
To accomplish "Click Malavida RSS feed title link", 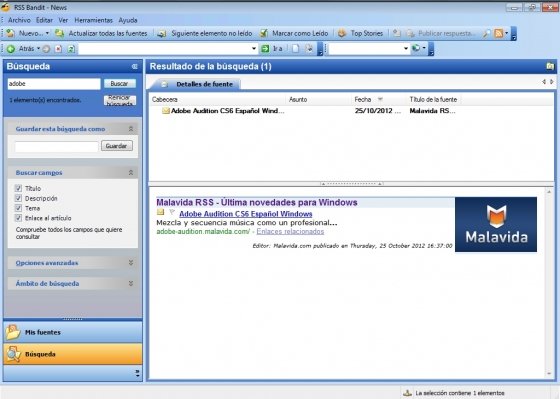I will point(257,203).
